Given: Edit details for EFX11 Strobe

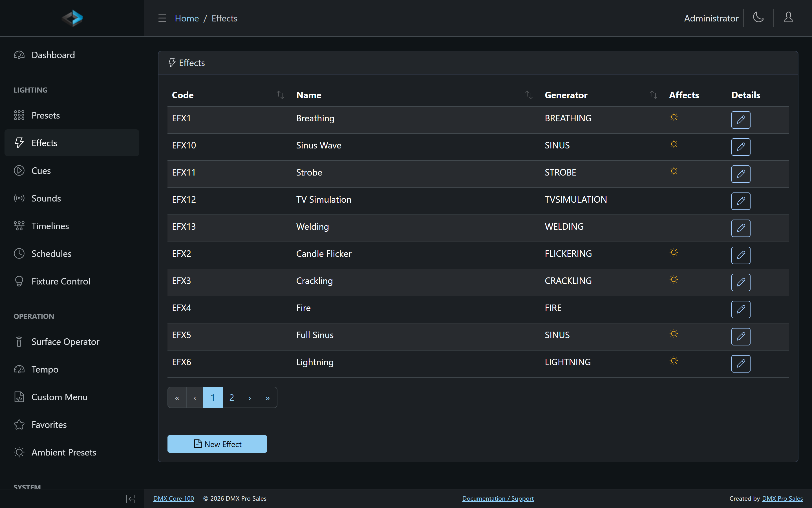Looking at the screenshot, I should click(741, 174).
